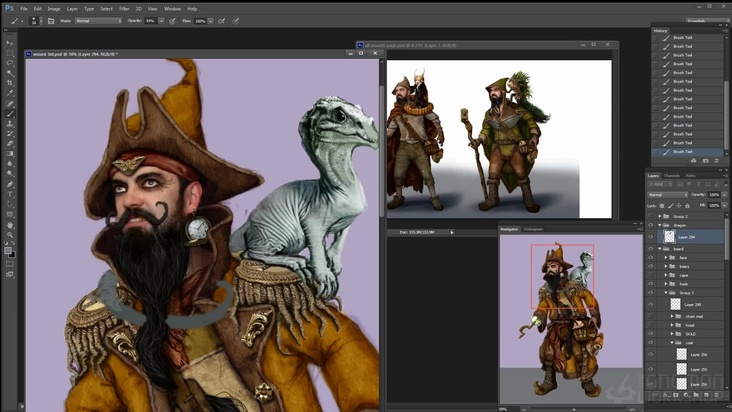
Task: Hide Layer 294 in dragon group
Action: click(651, 237)
